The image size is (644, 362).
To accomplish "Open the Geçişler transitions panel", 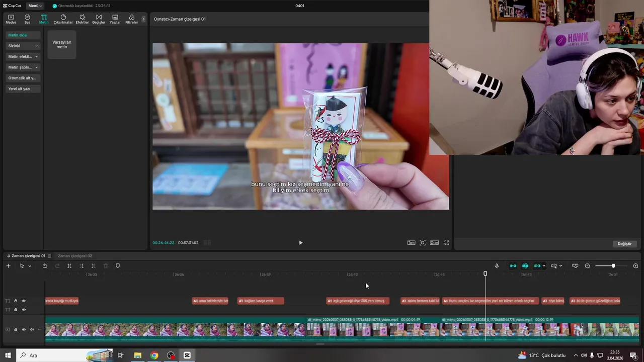I will [x=99, y=19].
